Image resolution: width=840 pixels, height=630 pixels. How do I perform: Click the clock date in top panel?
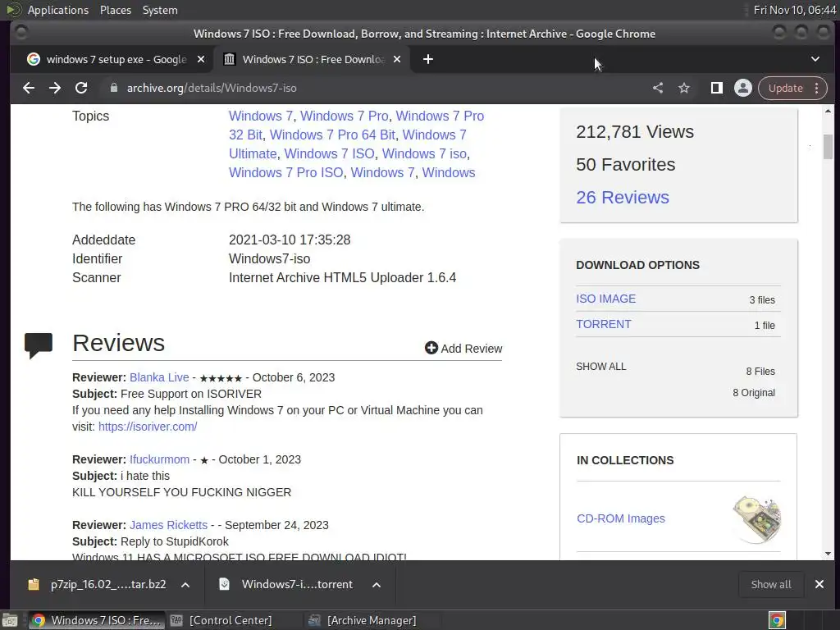(x=794, y=10)
